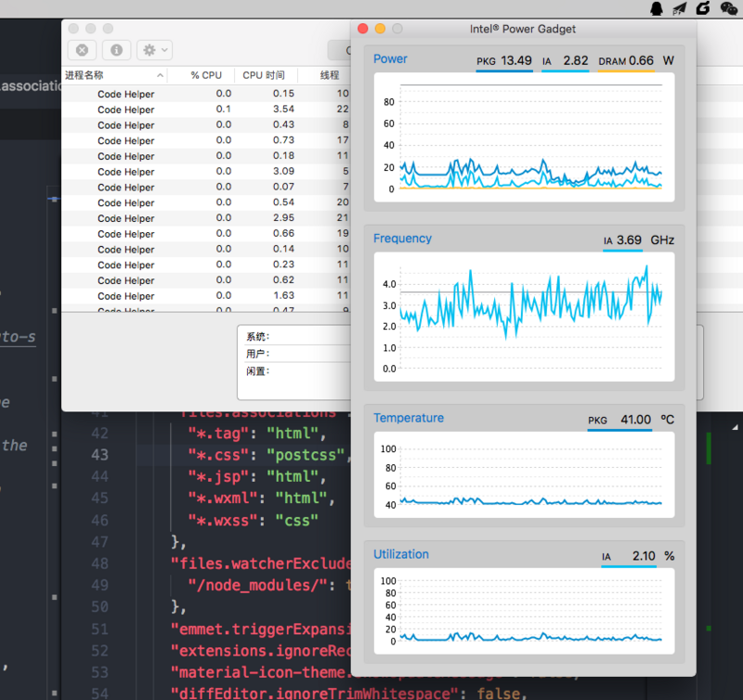Select the Code Helper row with CPU time 2.95
This screenshot has height=700, width=743.
coord(206,218)
